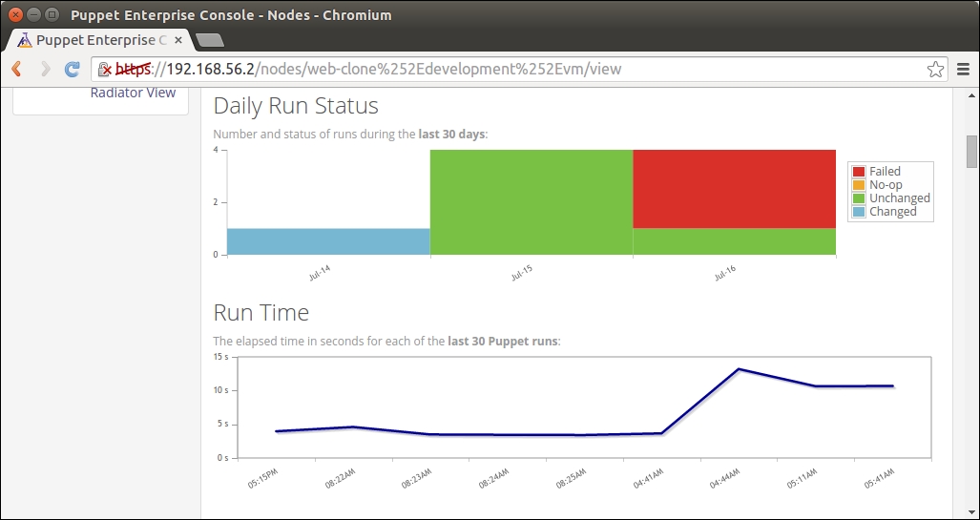Reload the current page

(72, 69)
